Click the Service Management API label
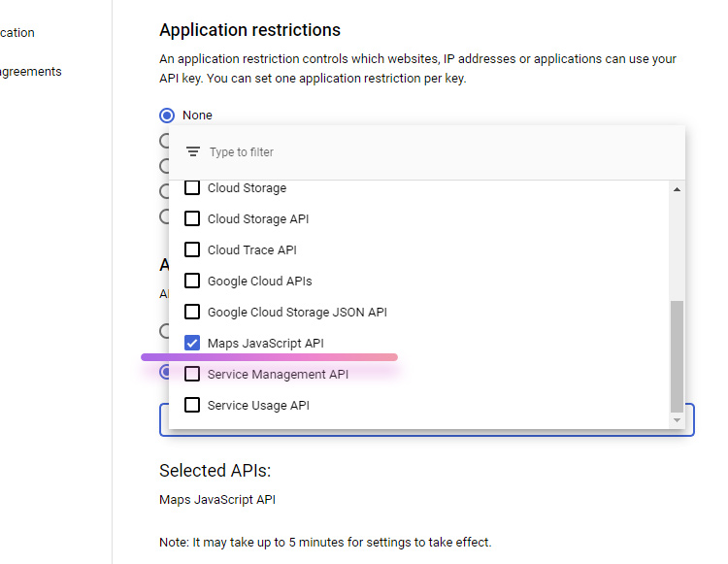This screenshot has width=728, height=564. 279,375
